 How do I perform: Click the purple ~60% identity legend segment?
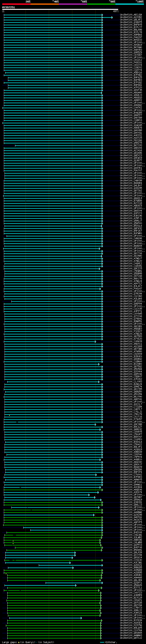[x=73, y=4]
